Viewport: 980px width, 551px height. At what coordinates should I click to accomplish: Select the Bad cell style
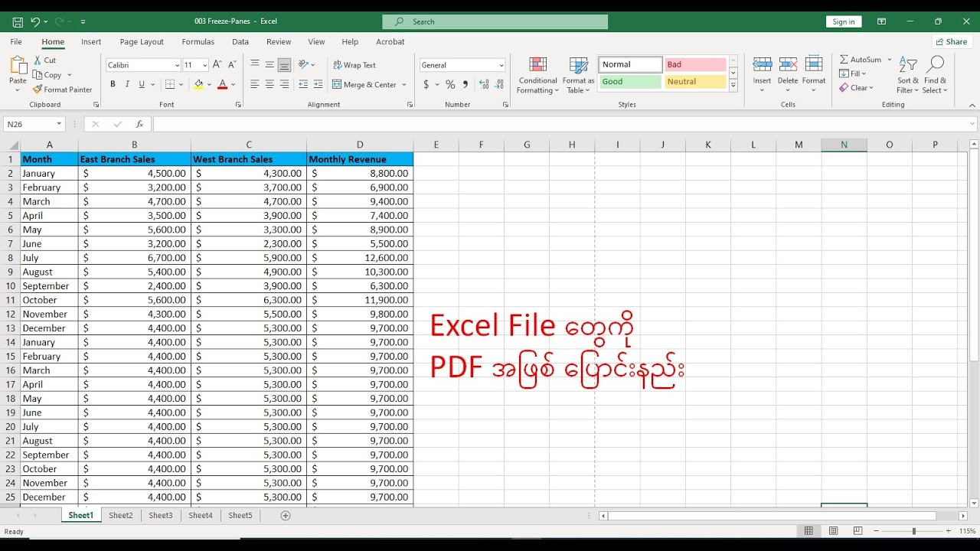click(x=695, y=64)
